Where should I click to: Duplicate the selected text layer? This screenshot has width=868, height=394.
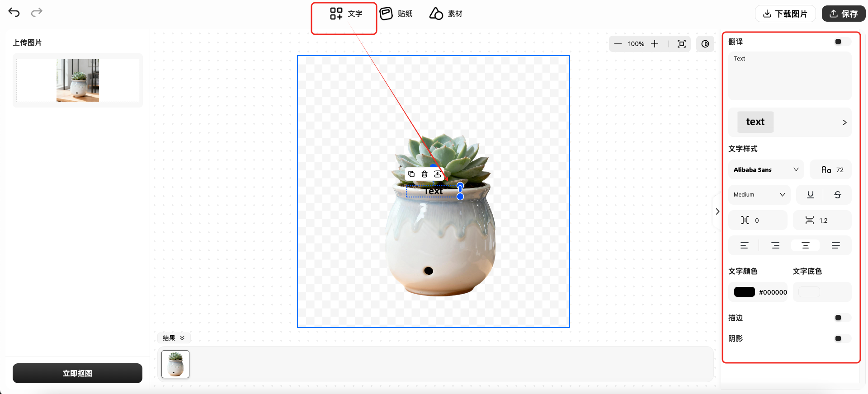tap(411, 174)
